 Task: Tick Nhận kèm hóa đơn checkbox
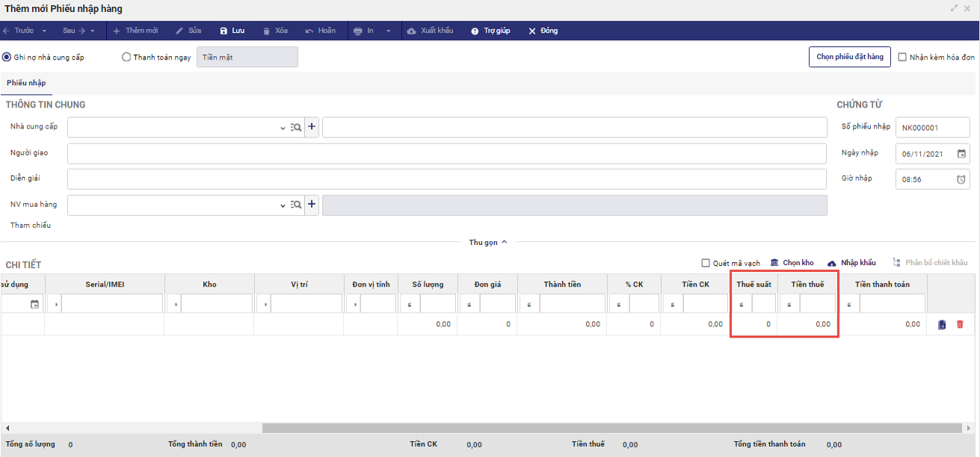pyautogui.click(x=902, y=57)
